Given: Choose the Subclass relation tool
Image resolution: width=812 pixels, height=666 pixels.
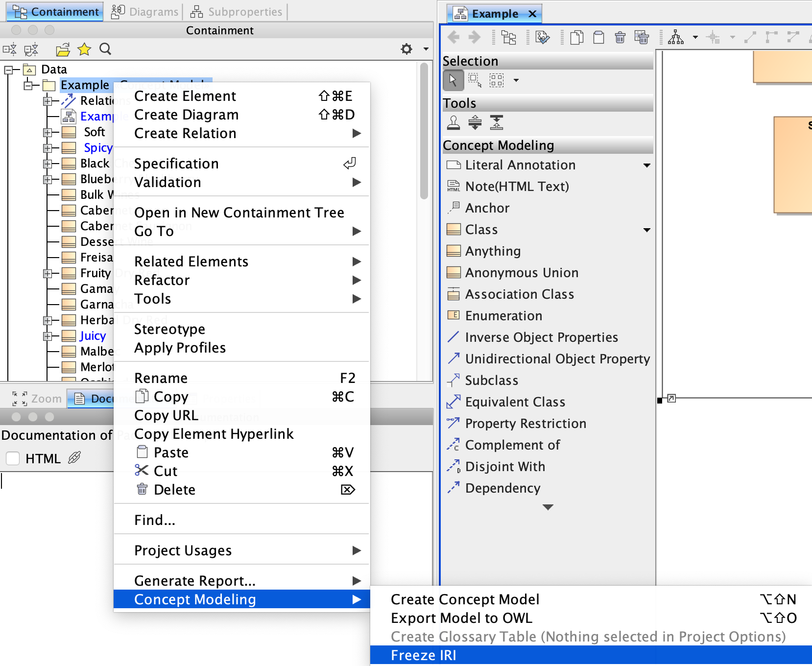Looking at the screenshot, I should [x=491, y=381].
